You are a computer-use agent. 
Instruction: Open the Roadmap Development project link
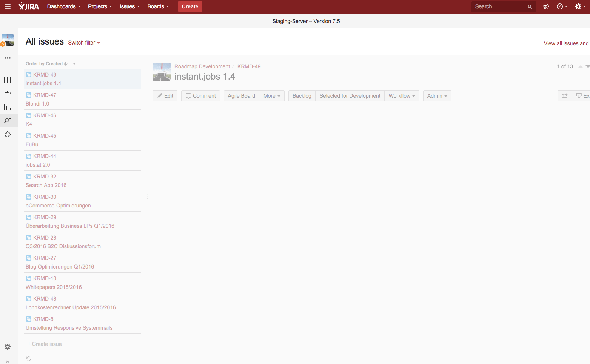pos(202,66)
